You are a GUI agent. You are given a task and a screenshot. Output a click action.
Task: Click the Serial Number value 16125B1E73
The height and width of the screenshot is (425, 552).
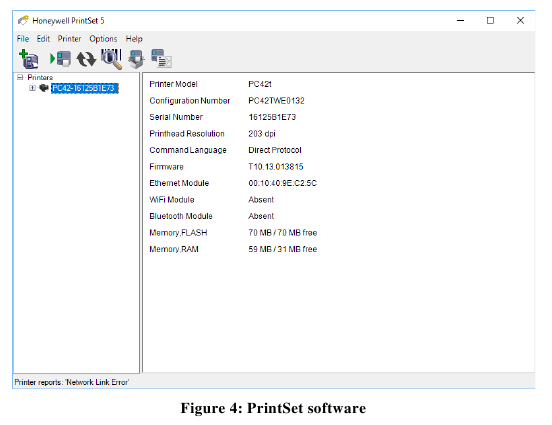[272, 117]
